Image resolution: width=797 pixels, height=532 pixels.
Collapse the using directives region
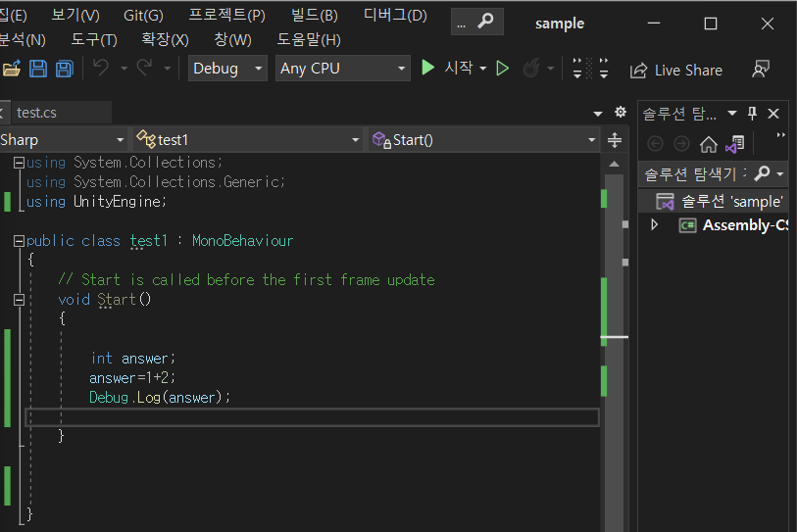pos(19,163)
